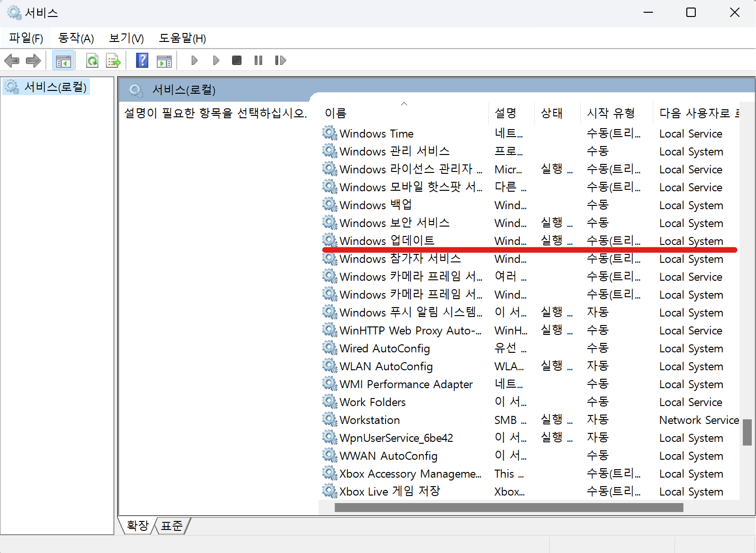Image resolution: width=756 pixels, height=553 pixels.
Task: Toggle the show/hide console tree icon
Action: click(63, 61)
